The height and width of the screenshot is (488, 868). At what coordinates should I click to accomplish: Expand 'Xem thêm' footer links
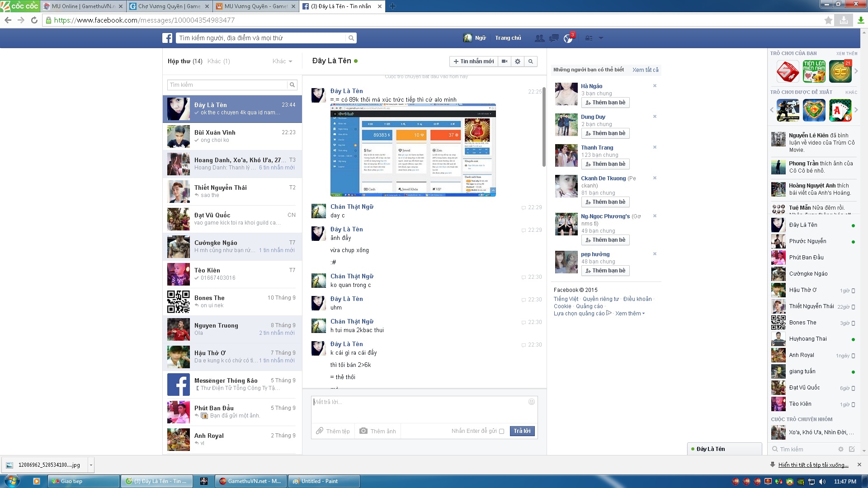(630, 314)
